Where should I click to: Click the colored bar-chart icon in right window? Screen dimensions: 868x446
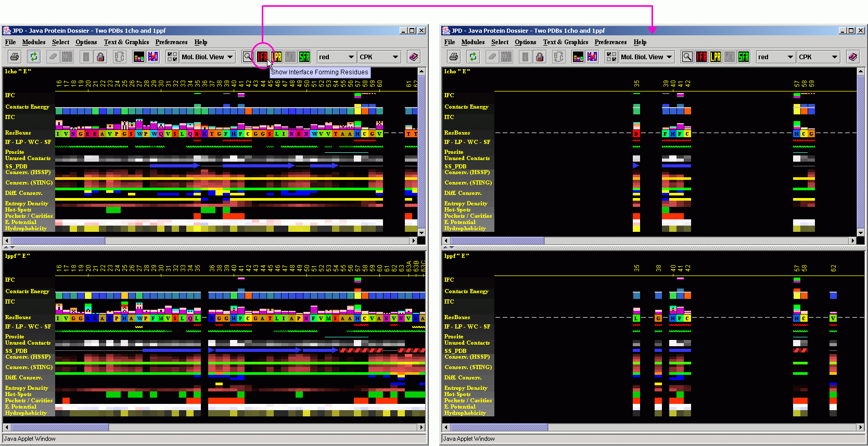578,57
